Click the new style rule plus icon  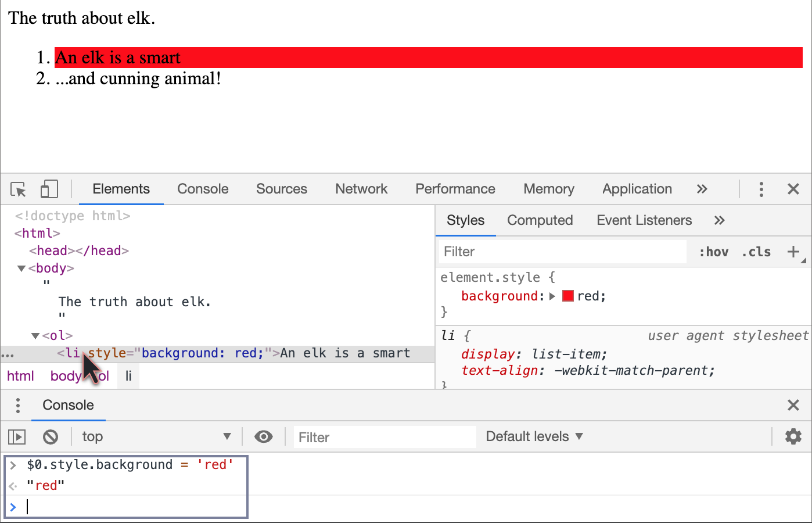tap(793, 252)
